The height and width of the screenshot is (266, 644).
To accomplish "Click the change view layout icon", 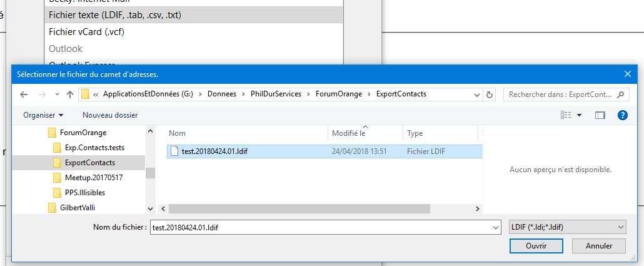I will pyautogui.click(x=566, y=115).
